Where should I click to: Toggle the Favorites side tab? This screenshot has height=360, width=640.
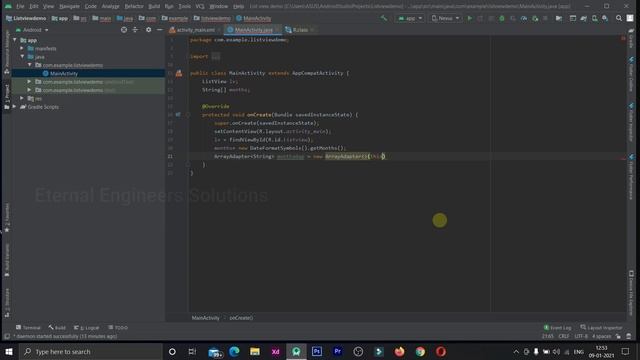point(7,218)
